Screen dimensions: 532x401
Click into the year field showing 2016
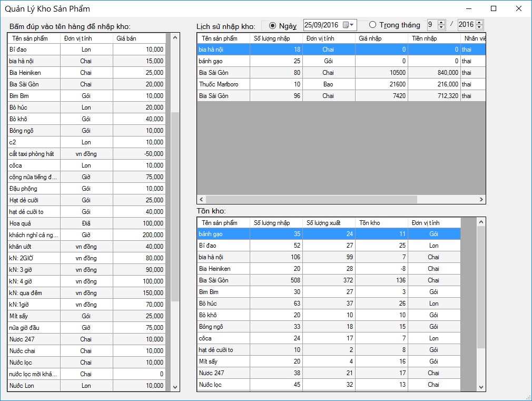point(467,24)
